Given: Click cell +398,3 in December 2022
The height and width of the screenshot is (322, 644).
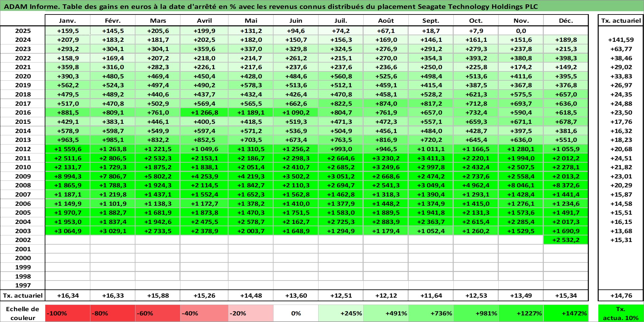Looking at the screenshot, I should click(x=566, y=58).
